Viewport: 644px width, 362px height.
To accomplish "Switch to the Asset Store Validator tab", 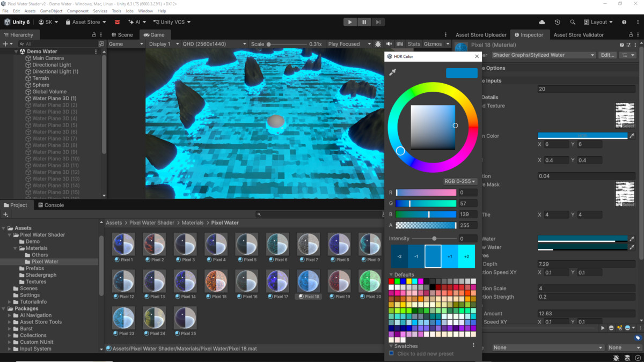I will pos(579,34).
